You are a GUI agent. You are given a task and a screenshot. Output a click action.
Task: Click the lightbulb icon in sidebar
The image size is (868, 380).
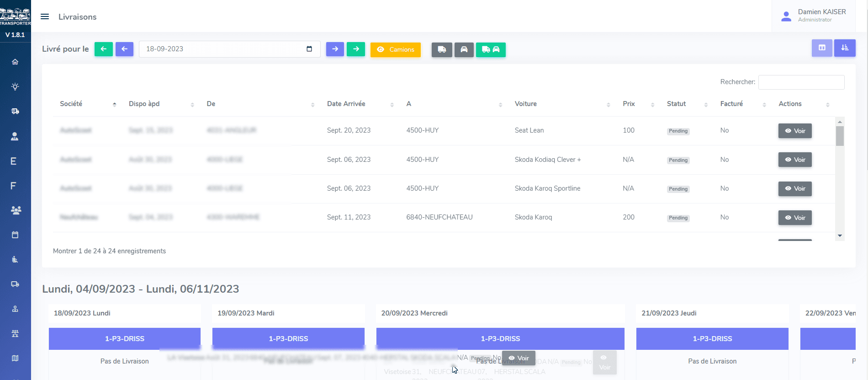coord(15,86)
